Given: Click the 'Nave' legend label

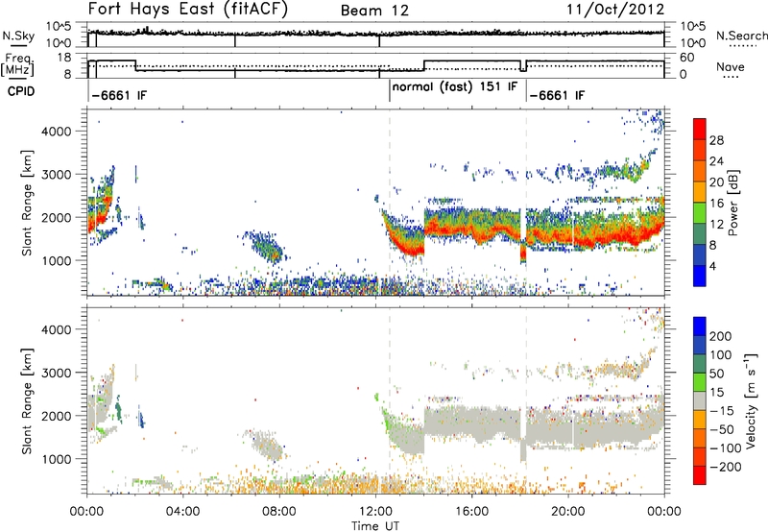Looking at the screenshot, I should click(730, 67).
